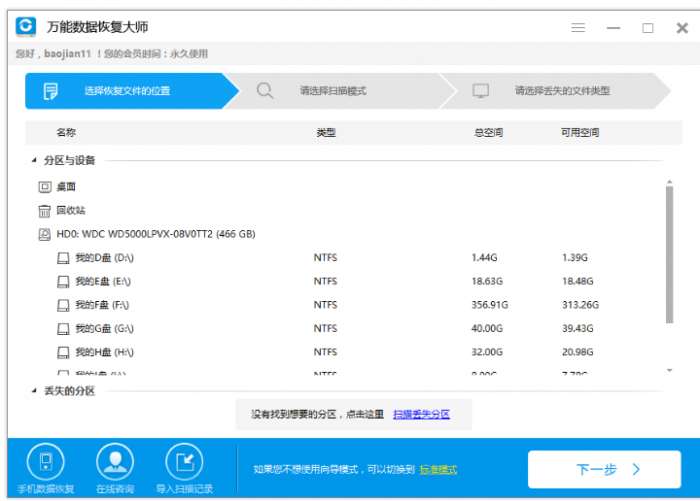Click NTFS type in the D:\ row

(x=325, y=258)
